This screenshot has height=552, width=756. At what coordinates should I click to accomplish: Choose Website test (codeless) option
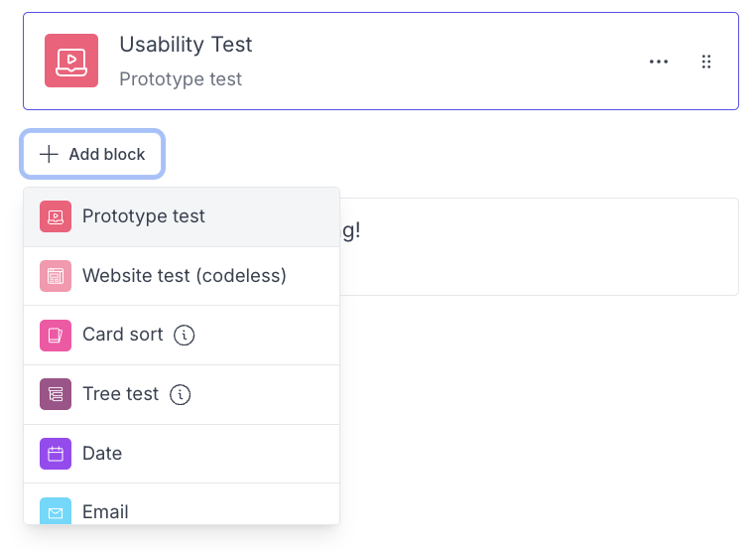(185, 276)
